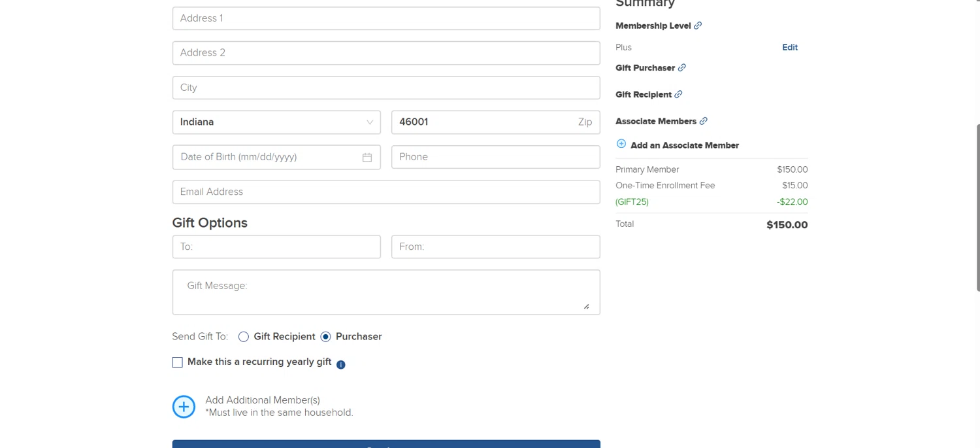
Task: Click the link icon beside Gift Purchaser
Action: click(682, 67)
